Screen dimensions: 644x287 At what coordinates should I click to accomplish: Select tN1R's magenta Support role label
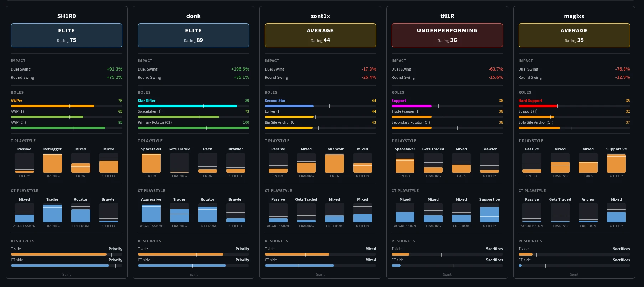398,101
